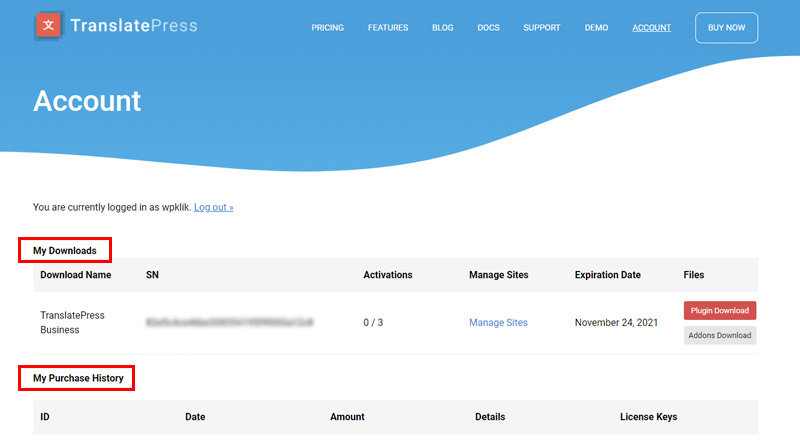
Task: Click the SN column header
Action: click(x=152, y=275)
